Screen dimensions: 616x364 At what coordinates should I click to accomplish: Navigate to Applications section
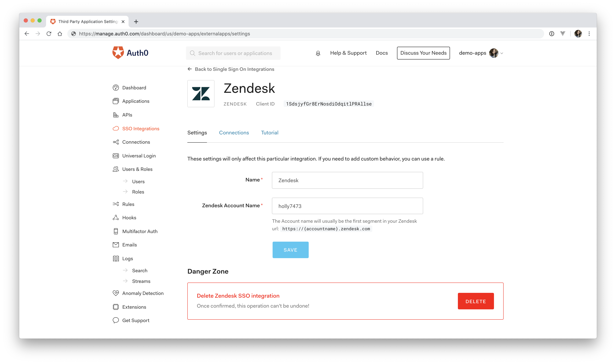[136, 101]
